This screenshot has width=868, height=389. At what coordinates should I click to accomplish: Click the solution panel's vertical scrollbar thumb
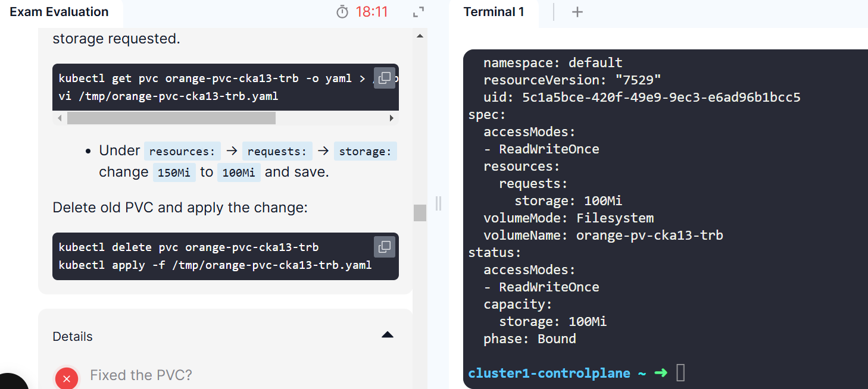click(420, 212)
